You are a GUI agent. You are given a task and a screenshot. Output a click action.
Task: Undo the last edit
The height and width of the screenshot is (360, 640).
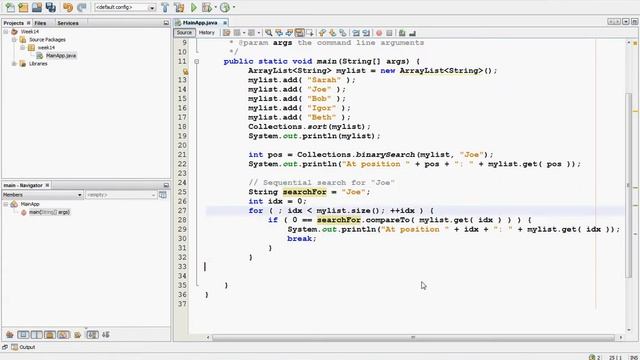[x=68, y=7]
